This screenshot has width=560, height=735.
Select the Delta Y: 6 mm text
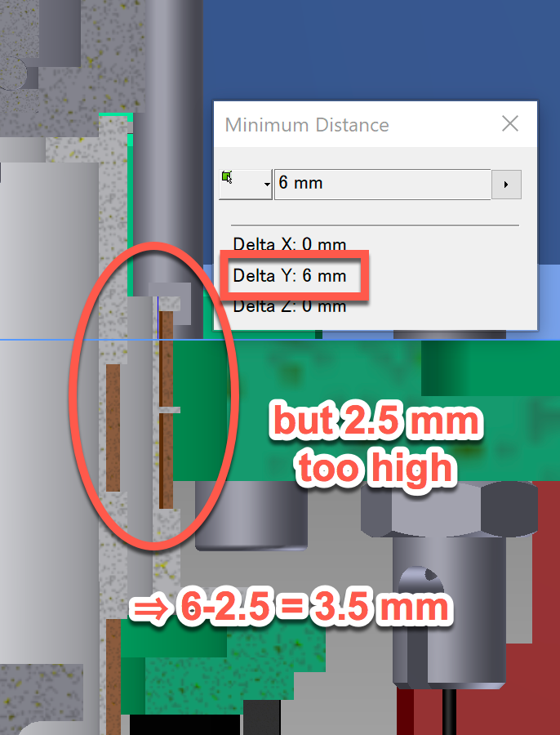pos(290,276)
